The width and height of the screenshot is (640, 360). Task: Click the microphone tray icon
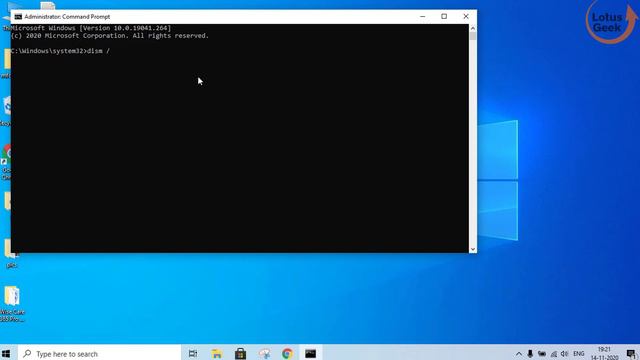click(530, 354)
